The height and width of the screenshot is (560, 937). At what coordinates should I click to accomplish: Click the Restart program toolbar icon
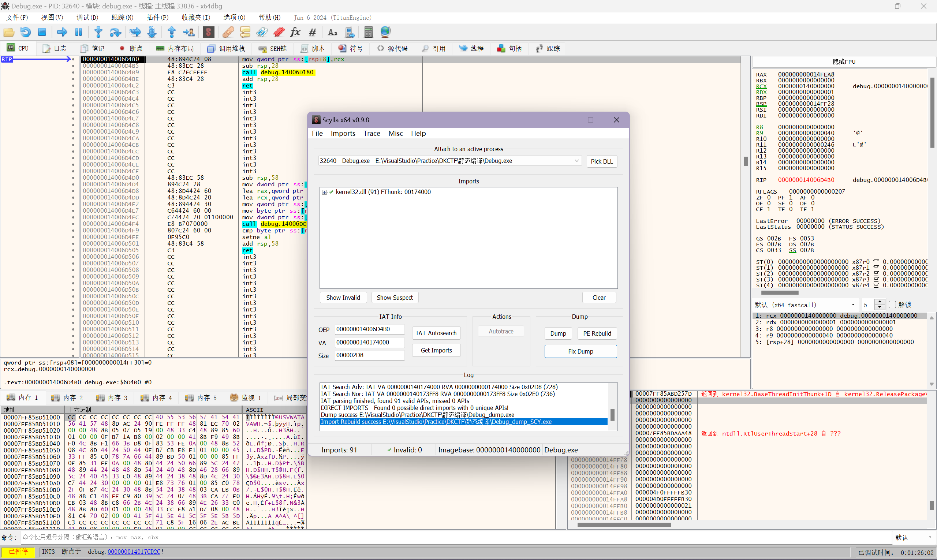(25, 32)
